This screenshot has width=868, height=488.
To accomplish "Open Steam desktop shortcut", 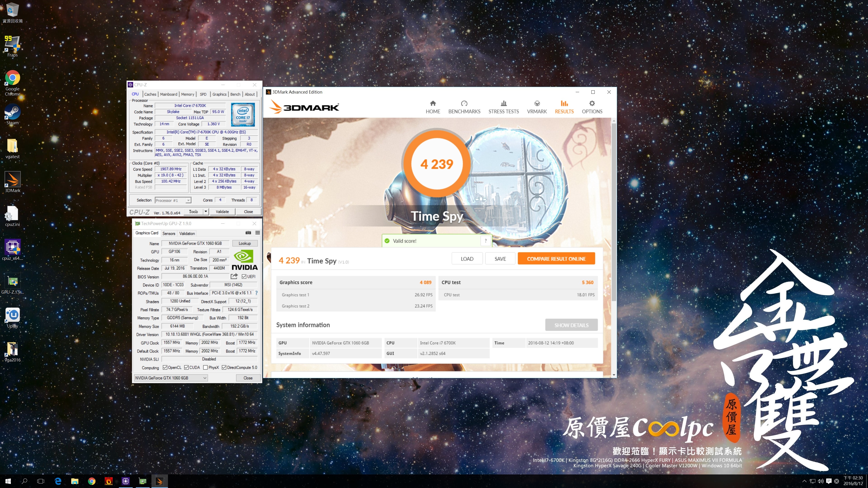I will [x=12, y=115].
